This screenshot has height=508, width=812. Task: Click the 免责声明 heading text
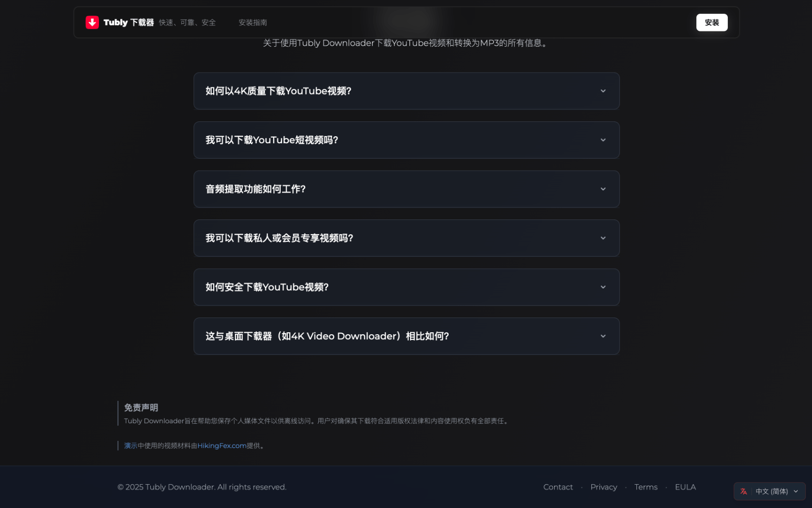click(x=141, y=407)
